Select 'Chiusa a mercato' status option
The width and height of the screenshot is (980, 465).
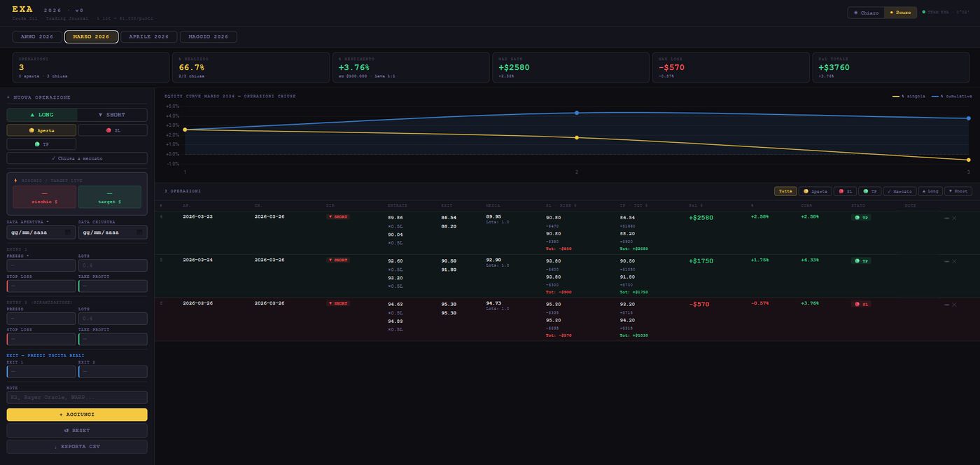click(x=77, y=158)
